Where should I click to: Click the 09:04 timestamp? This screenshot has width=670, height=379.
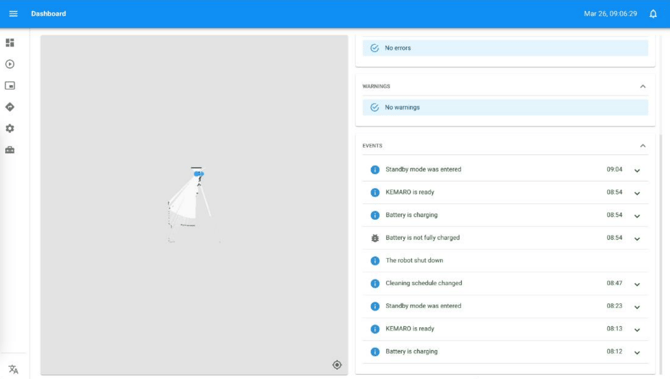click(x=614, y=169)
